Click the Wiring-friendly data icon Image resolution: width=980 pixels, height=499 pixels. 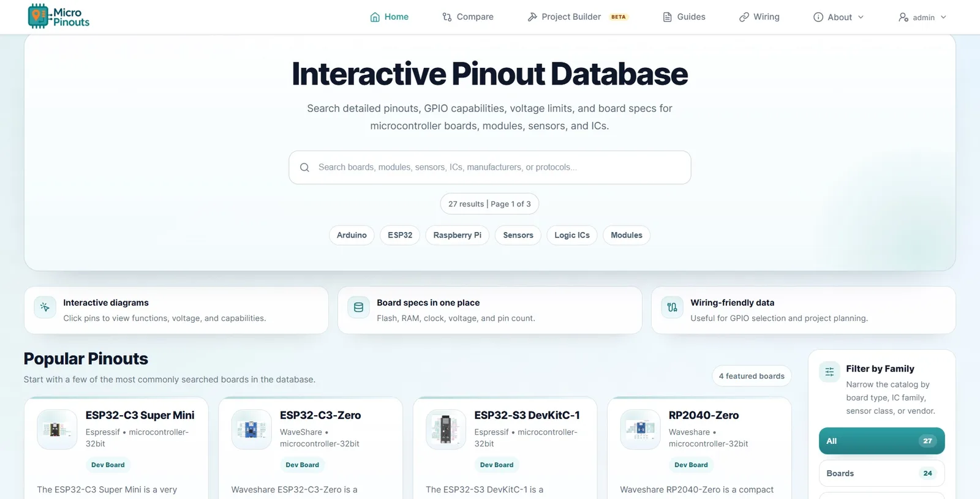pos(672,307)
